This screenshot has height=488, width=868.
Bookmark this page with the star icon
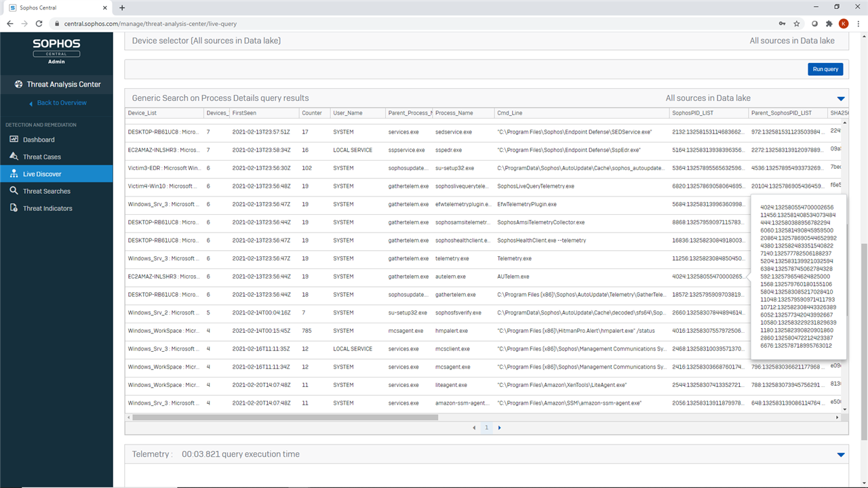click(797, 23)
